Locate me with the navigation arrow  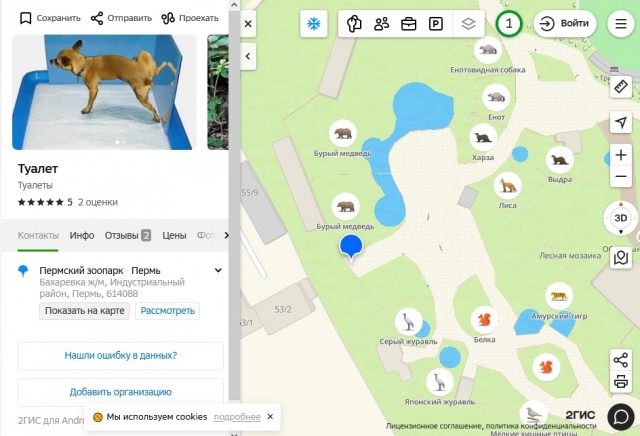(x=621, y=122)
